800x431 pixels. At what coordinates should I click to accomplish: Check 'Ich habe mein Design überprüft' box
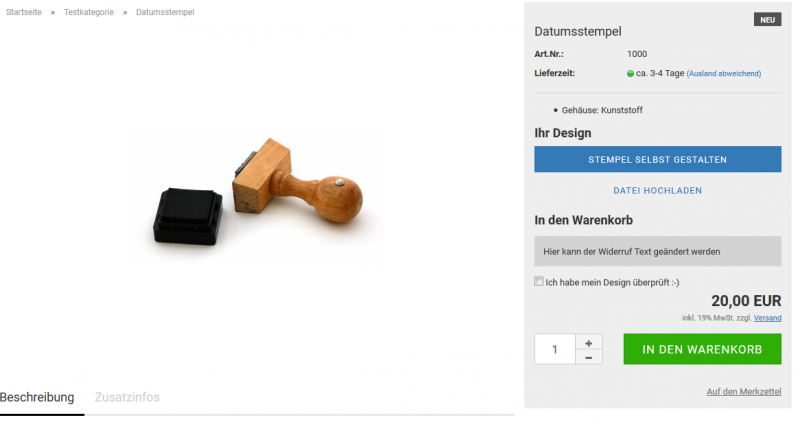click(x=539, y=282)
